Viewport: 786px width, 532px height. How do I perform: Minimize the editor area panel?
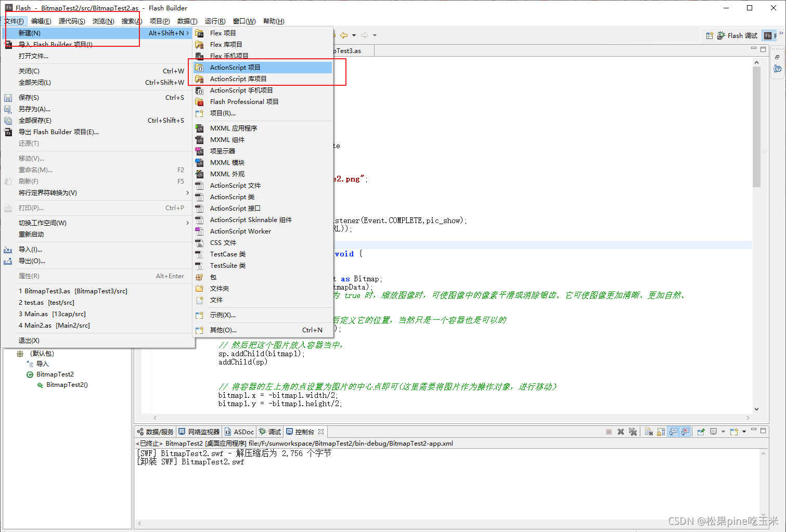754,49
